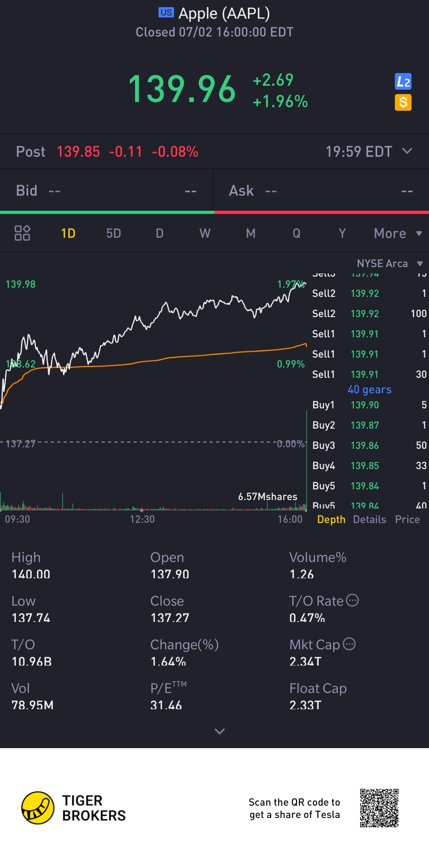Viewport: 429px width, 868px height.
Task: Tap the info icon beside Mkt Cap
Action: 349,644
